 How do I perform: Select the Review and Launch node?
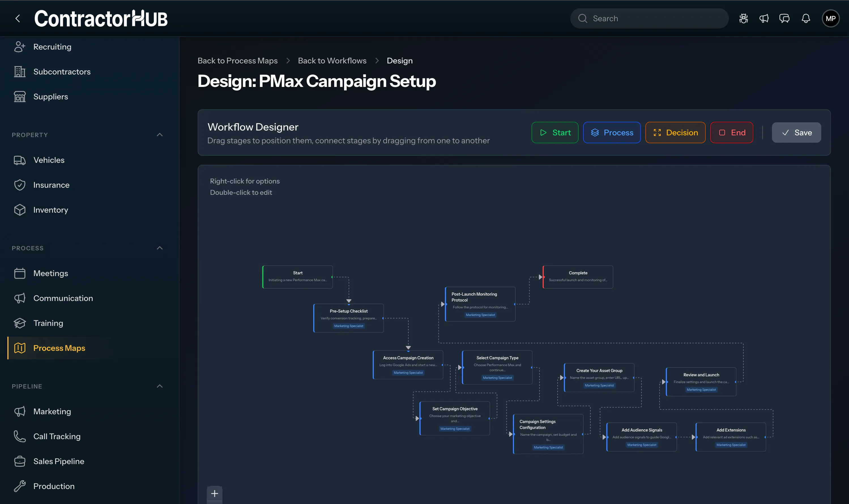pyautogui.click(x=701, y=382)
